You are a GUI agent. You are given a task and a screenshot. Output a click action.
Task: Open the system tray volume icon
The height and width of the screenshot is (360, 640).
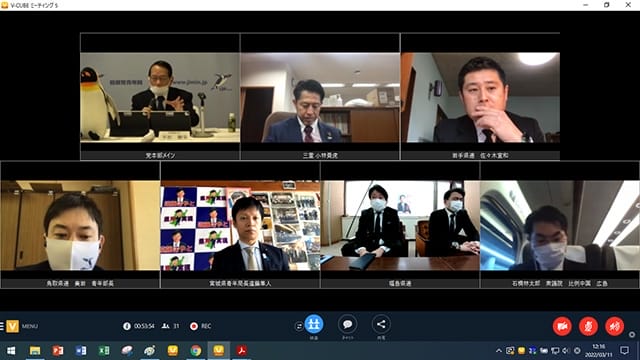point(566,351)
